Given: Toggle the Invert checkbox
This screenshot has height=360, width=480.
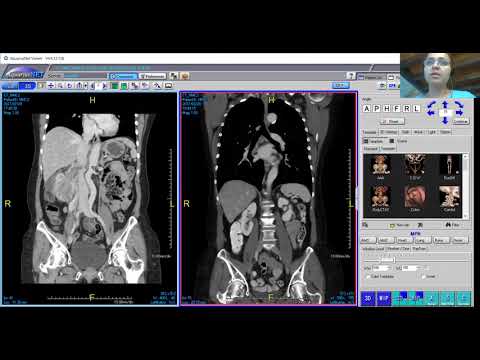Looking at the screenshot, I should (423, 277).
